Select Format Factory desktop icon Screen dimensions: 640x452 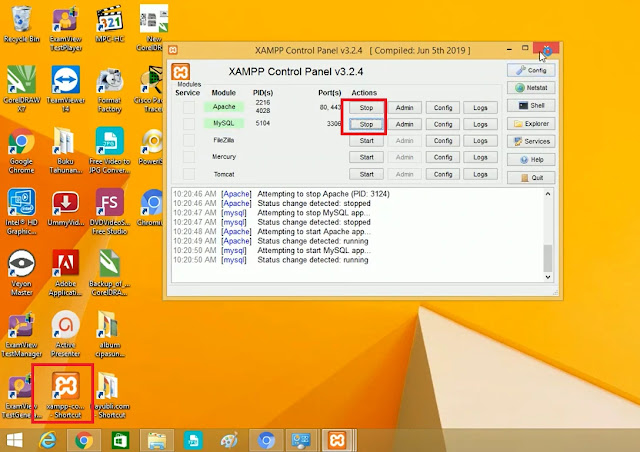click(109, 89)
